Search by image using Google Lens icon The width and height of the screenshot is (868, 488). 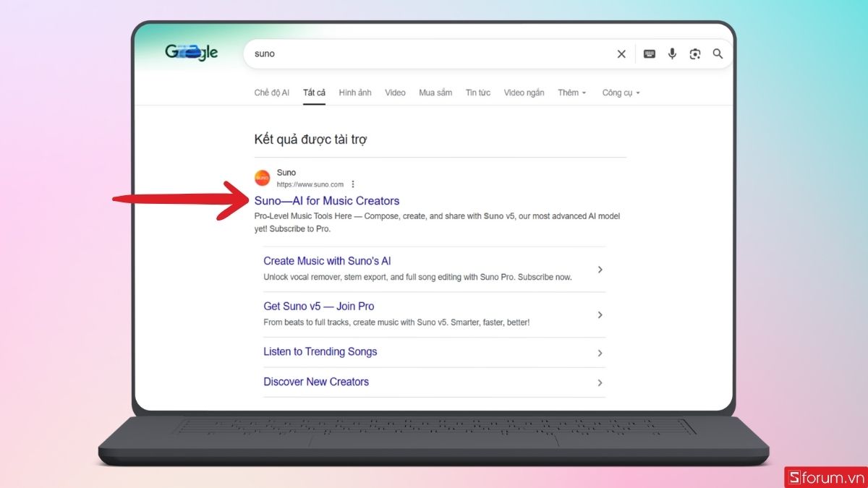[x=695, y=53]
